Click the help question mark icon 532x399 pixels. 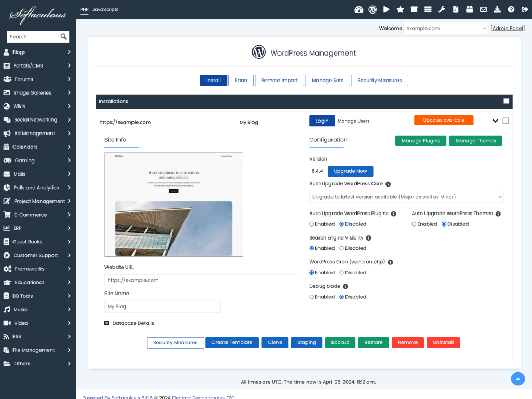coord(511,9)
